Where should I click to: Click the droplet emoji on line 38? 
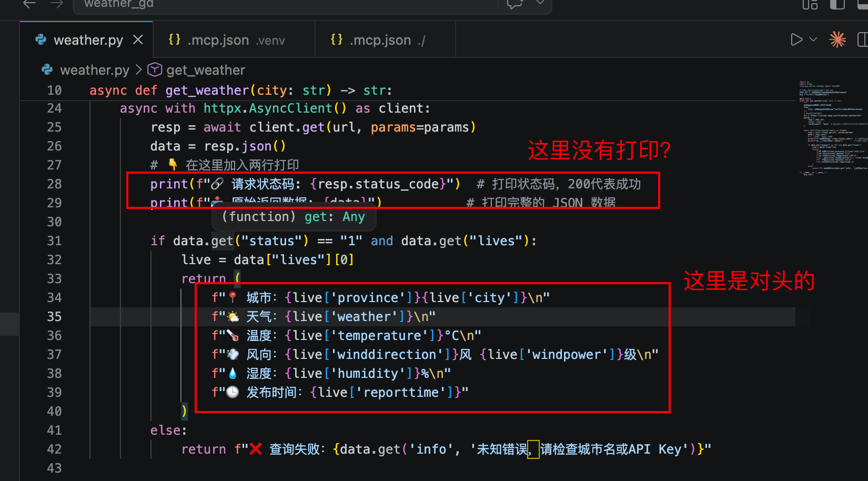233,373
